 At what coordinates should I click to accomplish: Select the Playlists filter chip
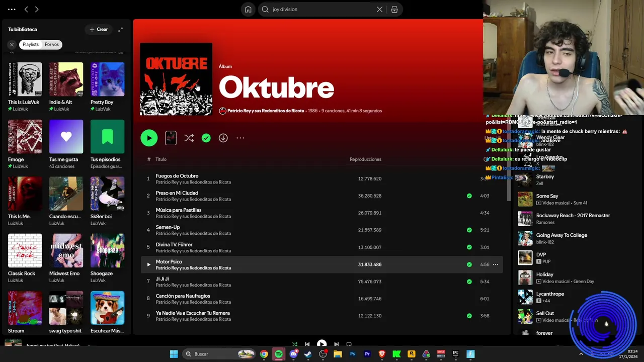click(x=31, y=44)
